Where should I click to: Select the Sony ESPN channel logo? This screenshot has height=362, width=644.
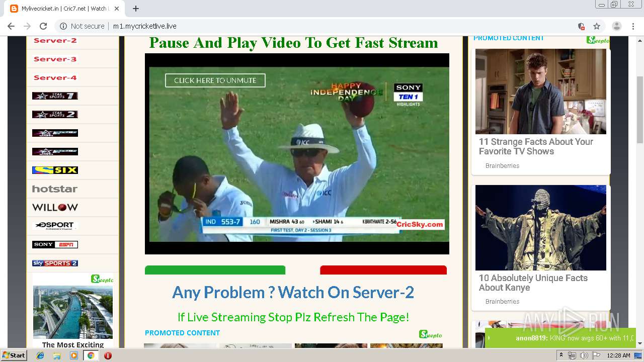tap(55, 244)
